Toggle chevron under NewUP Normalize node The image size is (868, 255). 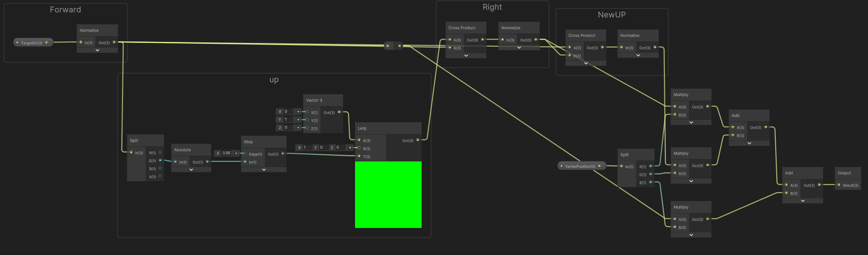638,55
